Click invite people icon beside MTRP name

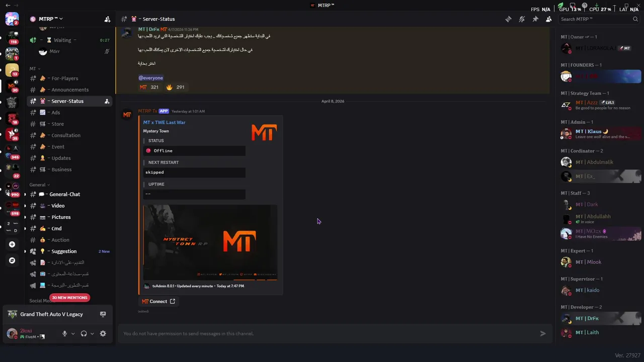[107, 19]
